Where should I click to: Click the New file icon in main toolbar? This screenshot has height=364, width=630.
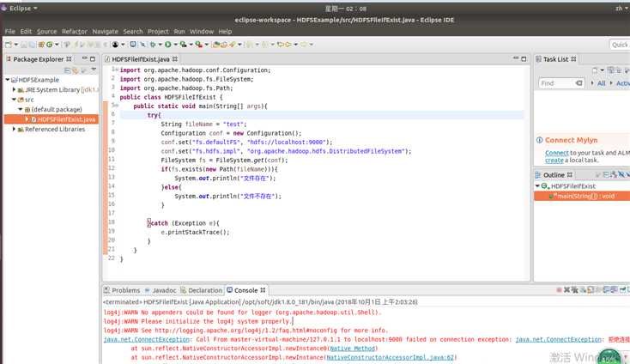9,44
